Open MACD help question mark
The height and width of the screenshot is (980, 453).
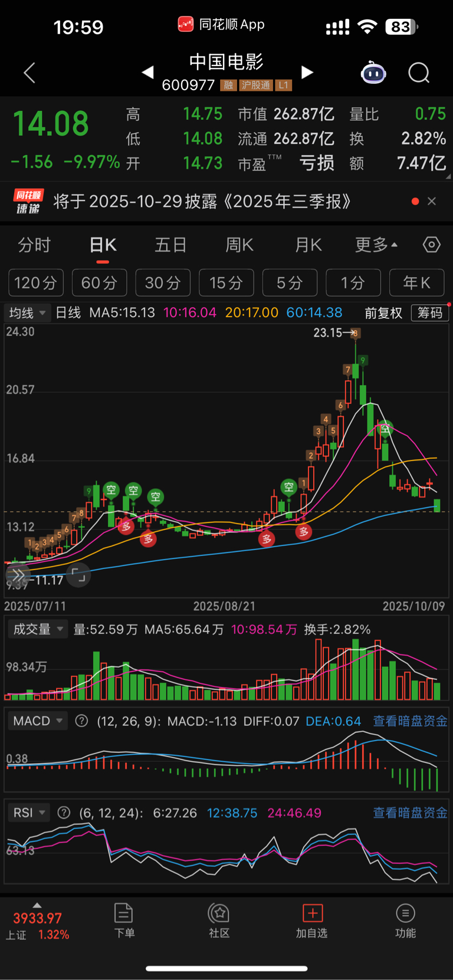pyautogui.click(x=82, y=721)
